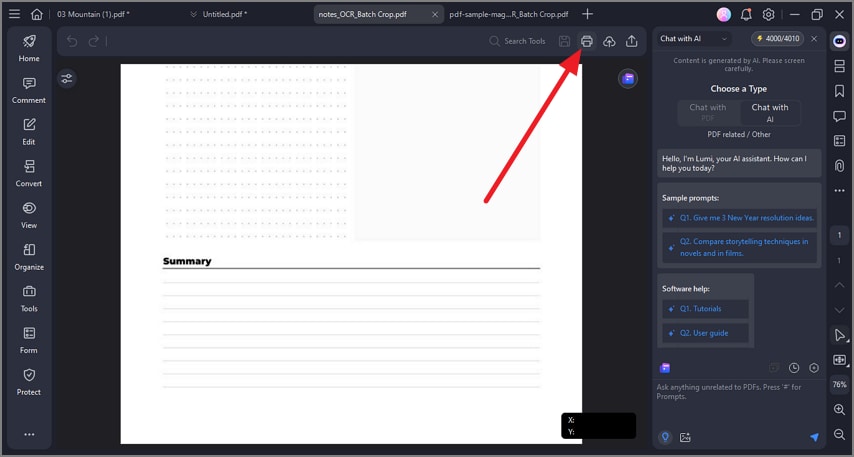Open chat settings hexagon icon
Viewport: 854px width, 457px height.
pos(814,368)
